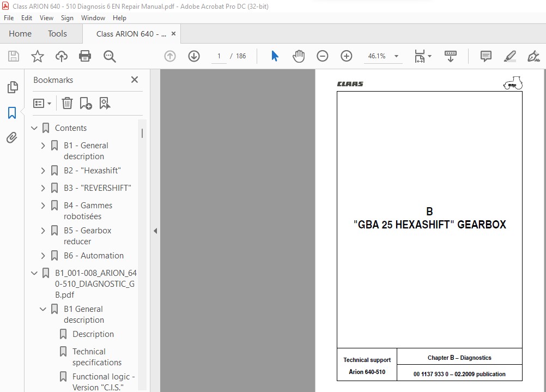Open the read mode scrolling icon
Viewport: 546px width, 392px height.
pyautogui.click(x=451, y=56)
